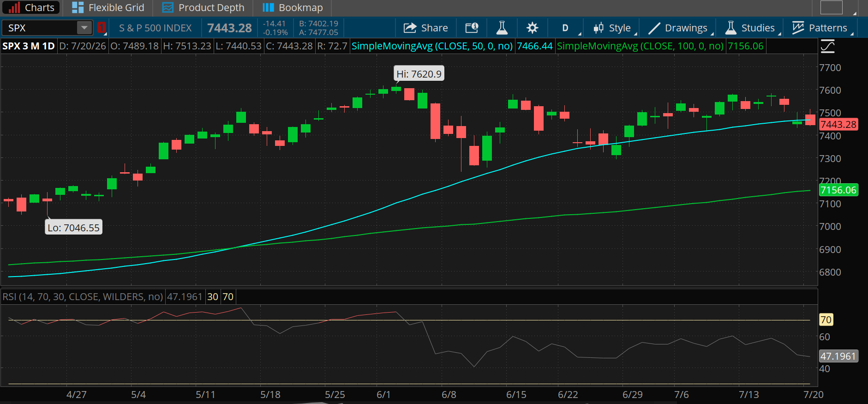Click the R: 72.7 range value

[x=332, y=46]
